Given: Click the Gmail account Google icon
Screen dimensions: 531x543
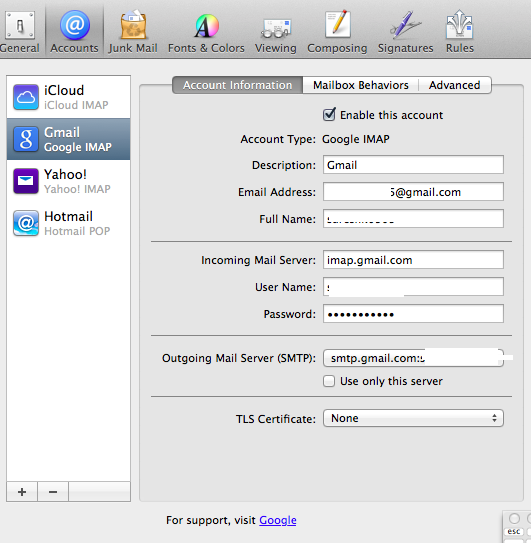Looking at the screenshot, I should click(x=26, y=139).
